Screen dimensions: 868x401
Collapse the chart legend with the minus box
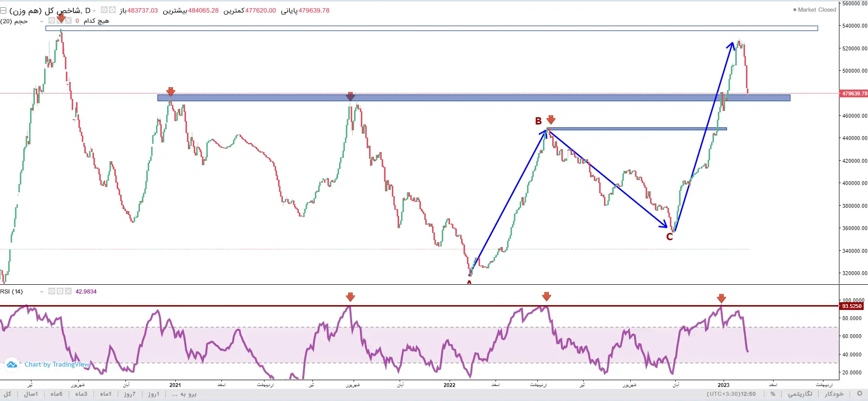(3, 10)
